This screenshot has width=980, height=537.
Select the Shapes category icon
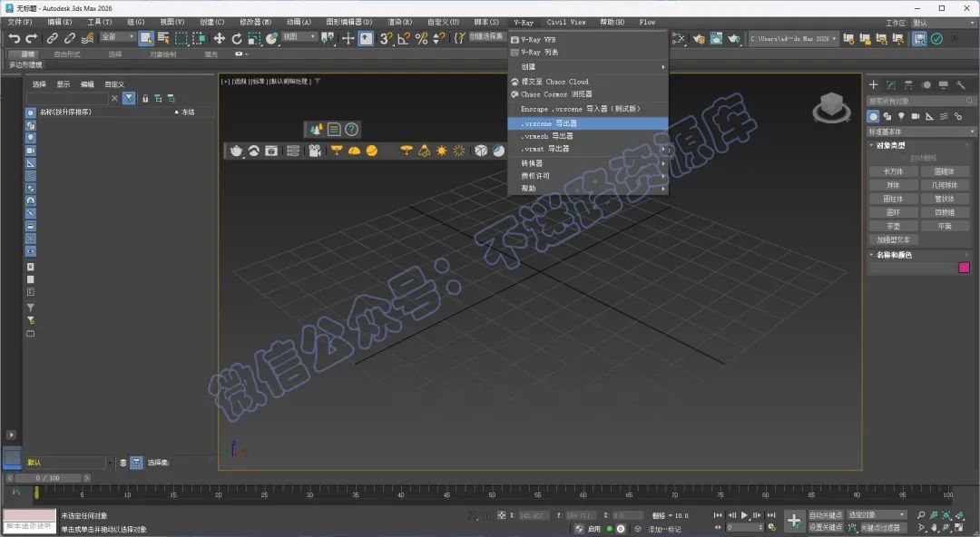[887, 116]
